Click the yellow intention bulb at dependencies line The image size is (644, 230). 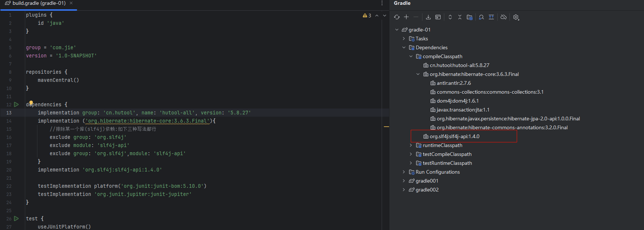click(x=31, y=103)
